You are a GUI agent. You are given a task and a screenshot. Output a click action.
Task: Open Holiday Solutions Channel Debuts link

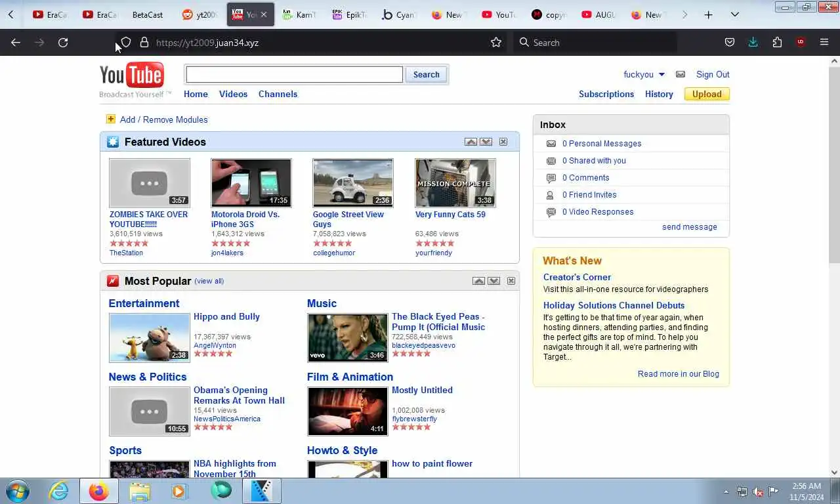(614, 305)
